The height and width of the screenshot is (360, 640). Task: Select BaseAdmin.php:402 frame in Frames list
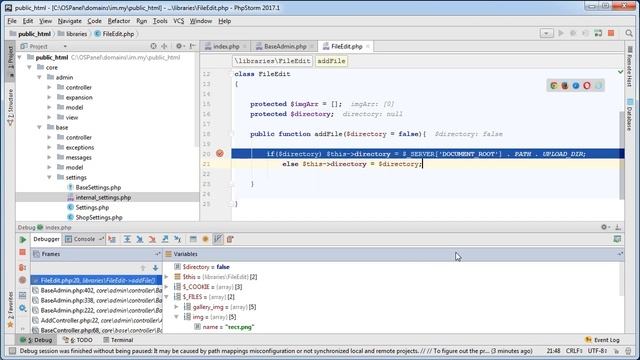pyautogui.click(x=97, y=290)
